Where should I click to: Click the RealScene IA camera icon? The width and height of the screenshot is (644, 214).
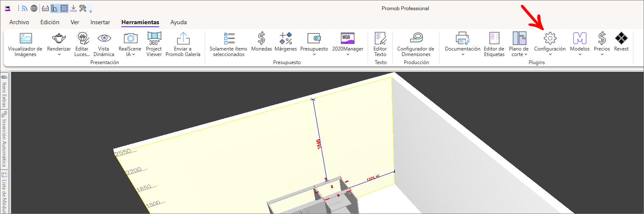point(130,38)
